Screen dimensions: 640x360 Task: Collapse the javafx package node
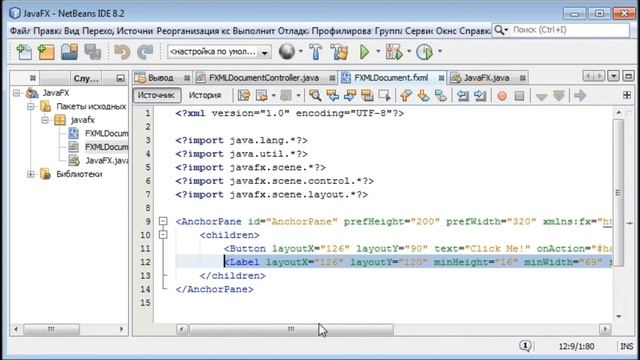[x=45, y=120]
